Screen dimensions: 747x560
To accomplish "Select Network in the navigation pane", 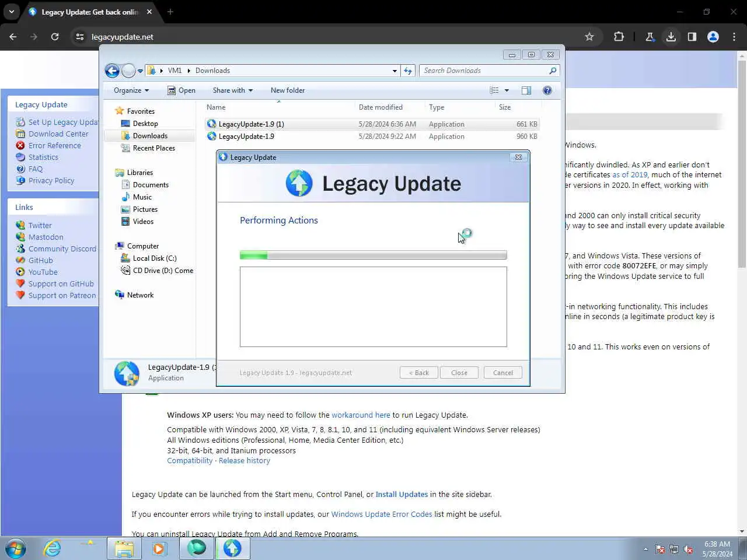I will point(140,295).
